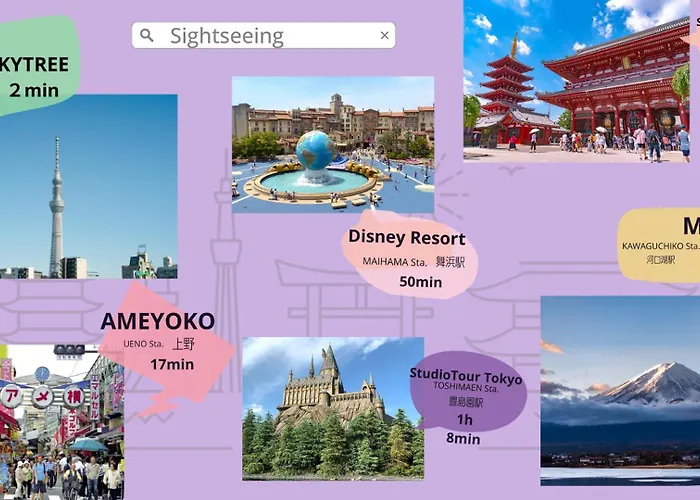Click the TOSHIMAEN Sta. label
Viewport: 700px width, 500px height.
point(466,387)
